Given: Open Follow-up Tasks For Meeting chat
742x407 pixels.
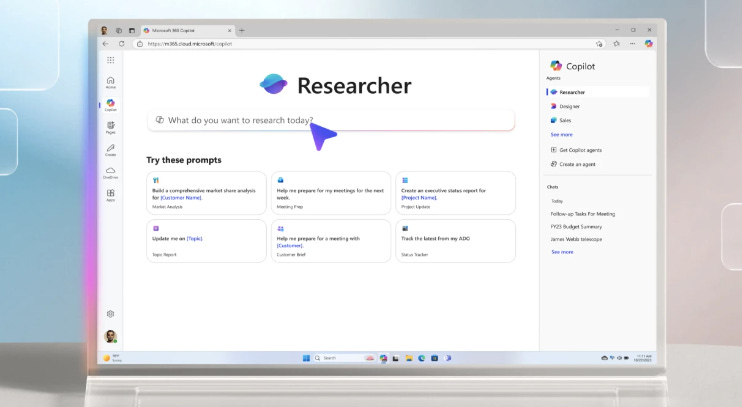Looking at the screenshot, I should pyautogui.click(x=583, y=214).
